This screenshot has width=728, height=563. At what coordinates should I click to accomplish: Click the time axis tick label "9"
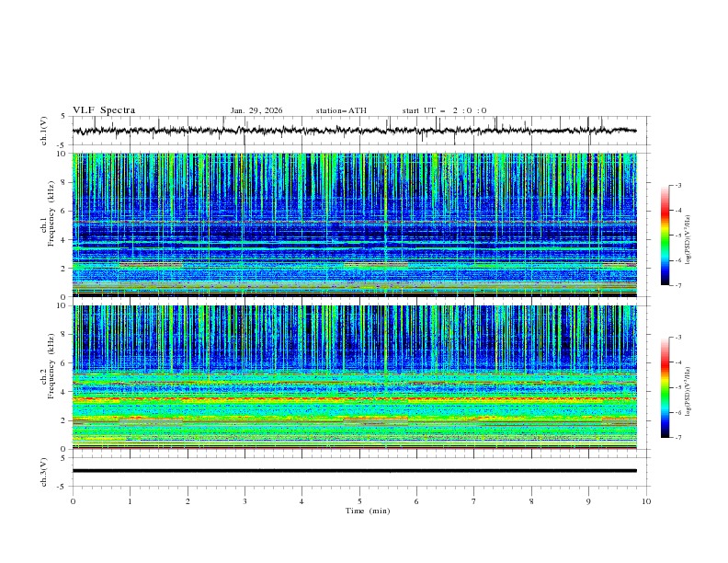coord(588,501)
